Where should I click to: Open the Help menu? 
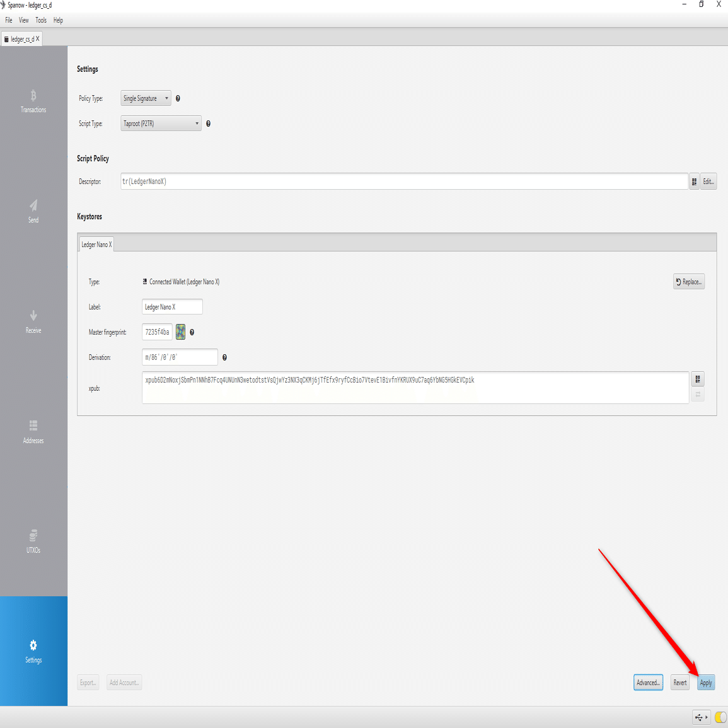pos(58,20)
